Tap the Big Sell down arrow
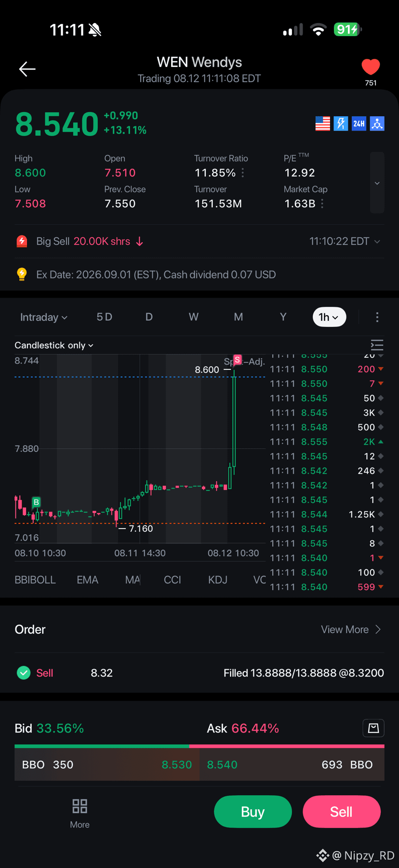Viewport: 399px width, 868px height. tap(139, 241)
